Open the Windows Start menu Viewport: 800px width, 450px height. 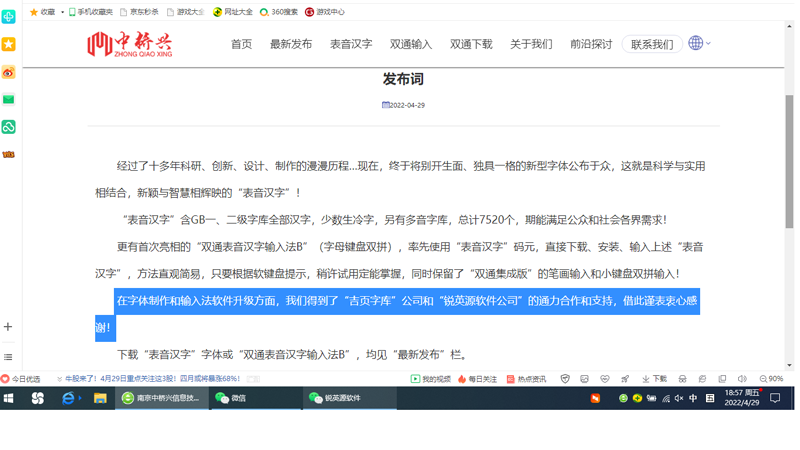pyautogui.click(x=8, y=398)
